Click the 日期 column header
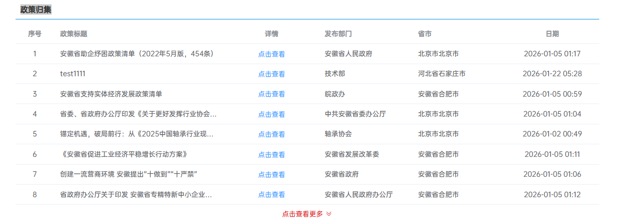Screen dimensions: 644x222 click(552, 34)
